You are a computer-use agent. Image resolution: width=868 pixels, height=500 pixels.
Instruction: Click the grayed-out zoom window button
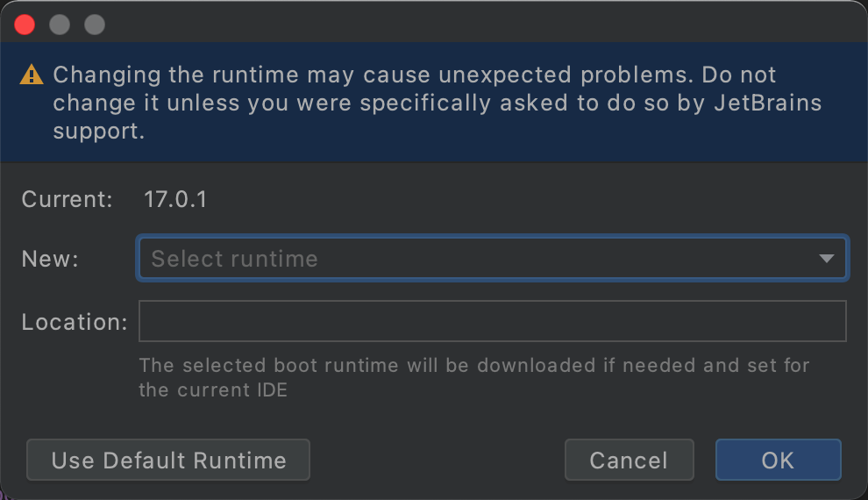95,25
